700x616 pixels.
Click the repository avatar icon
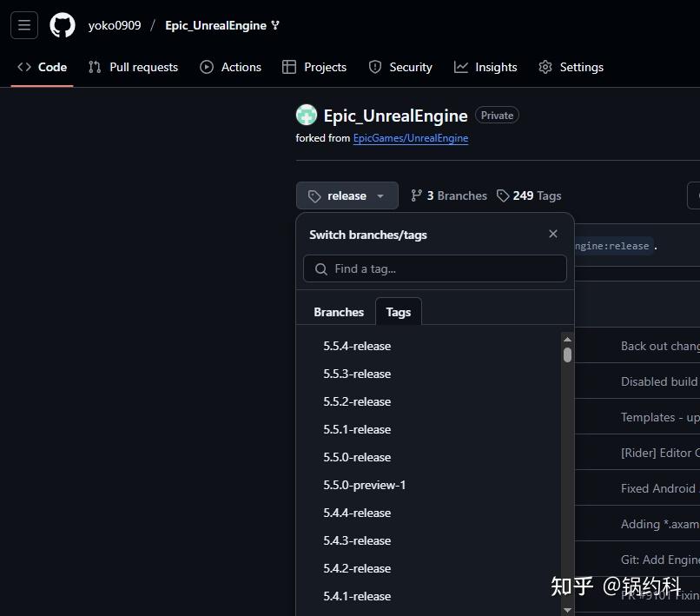(307, 116)
